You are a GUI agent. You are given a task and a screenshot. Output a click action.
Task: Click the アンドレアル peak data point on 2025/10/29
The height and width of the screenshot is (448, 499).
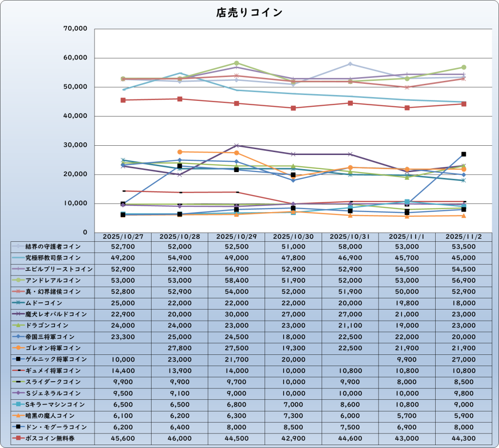[x=236, y=63]
